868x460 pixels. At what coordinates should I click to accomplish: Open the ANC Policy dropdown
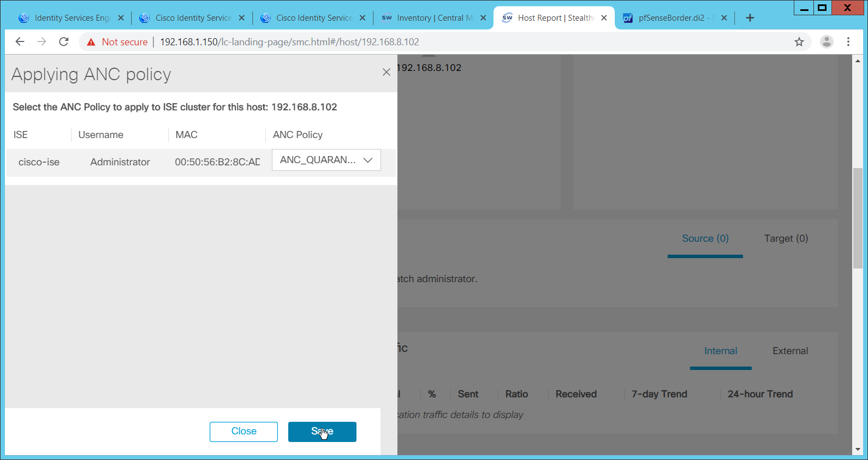[326, 160]
